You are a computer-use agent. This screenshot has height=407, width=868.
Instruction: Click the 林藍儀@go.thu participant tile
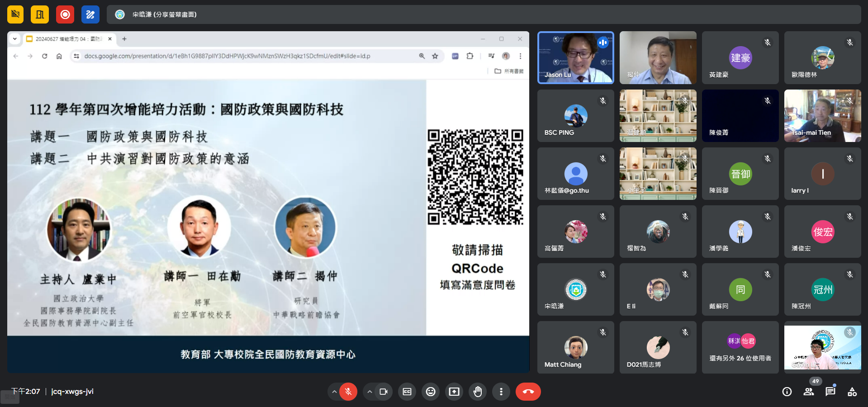(576, 174)
